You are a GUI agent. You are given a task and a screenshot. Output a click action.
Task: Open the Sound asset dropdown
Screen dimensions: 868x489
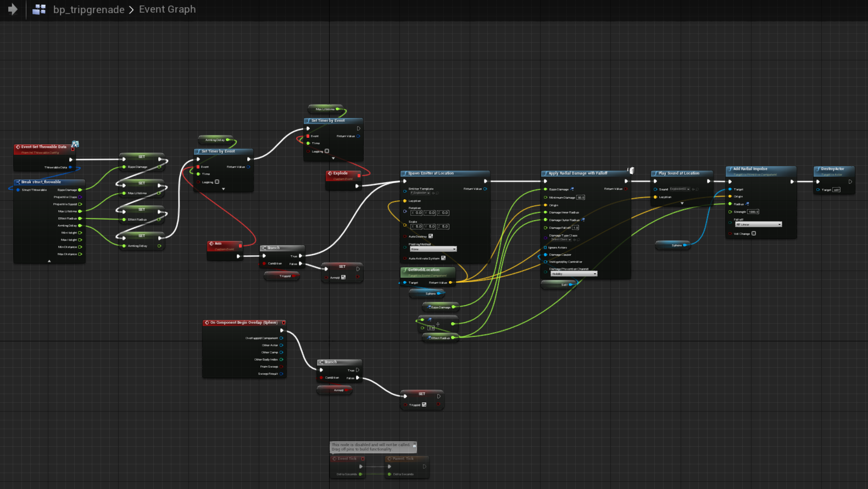click(x=680, y=189)
